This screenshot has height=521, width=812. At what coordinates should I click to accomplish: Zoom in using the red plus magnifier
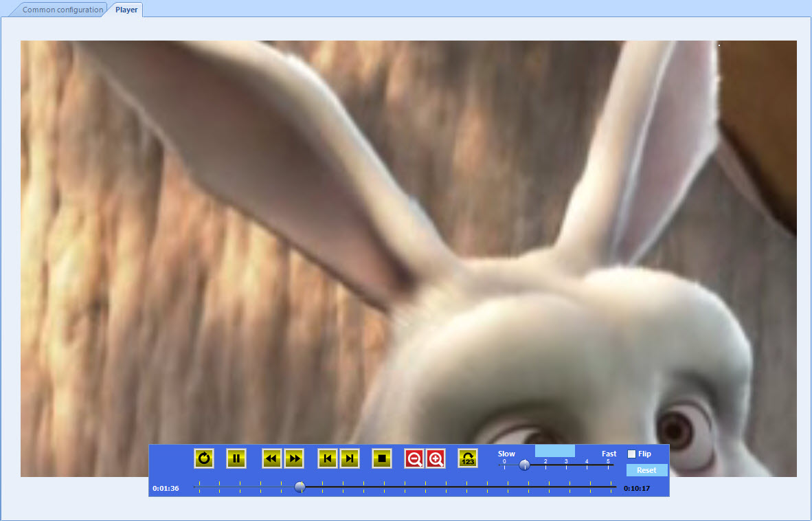click(436, 458)
